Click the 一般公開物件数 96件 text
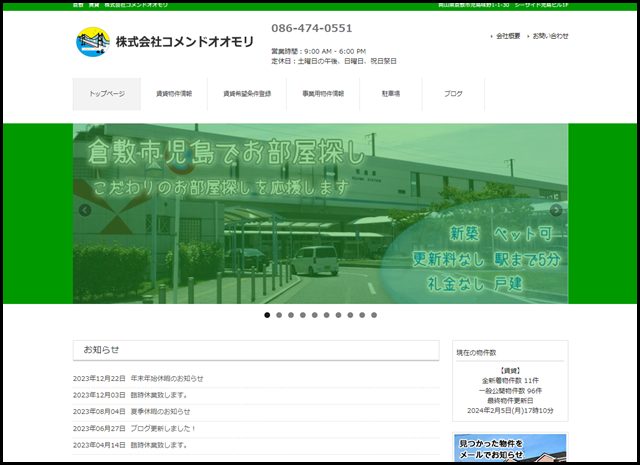640x465 pixels. pos(510,391)
